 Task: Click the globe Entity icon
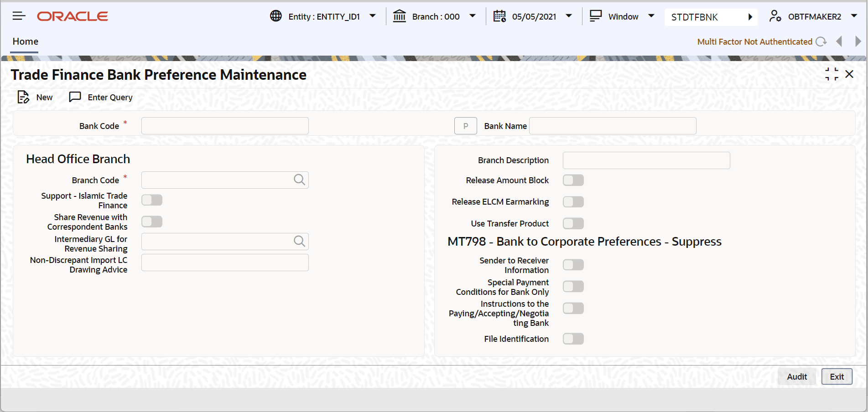pos(276,16)
